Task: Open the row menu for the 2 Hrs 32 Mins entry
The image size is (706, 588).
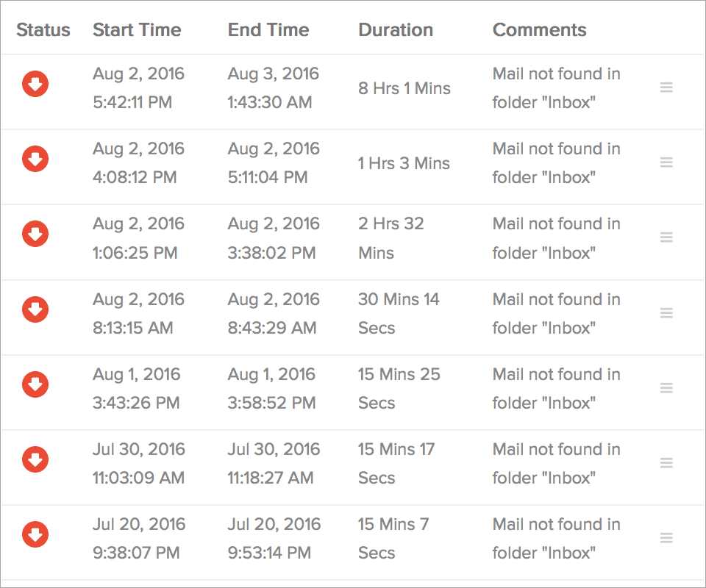Action: click(x=666, y=237)
